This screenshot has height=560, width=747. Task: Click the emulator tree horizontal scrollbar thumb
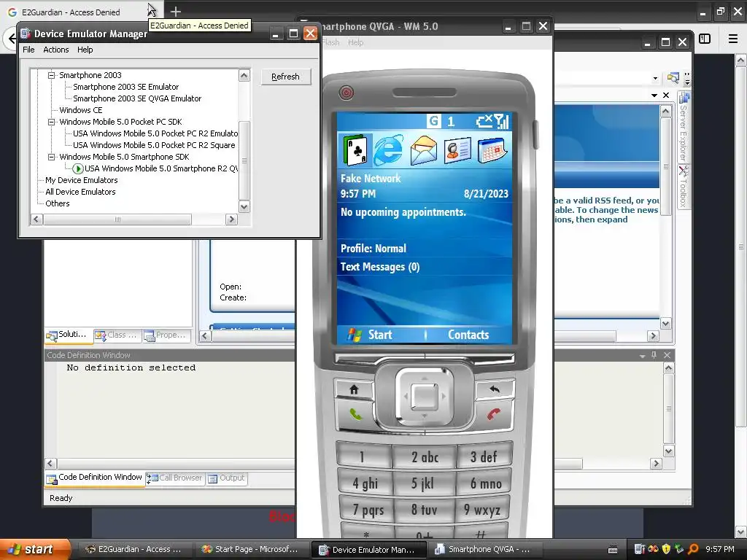click(x=117, y=219)
